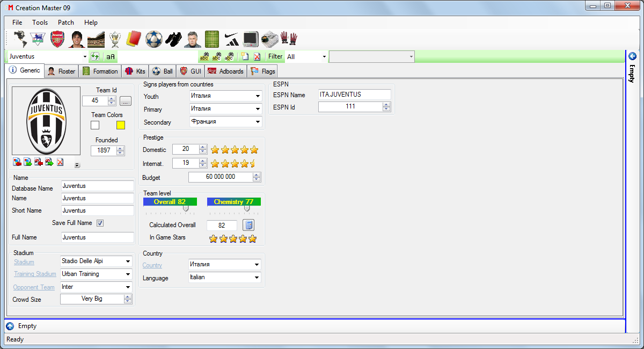Open the trophy tournaments icon
The width and height of the screenshot is (644, 349).
pyautogui.click(x=115, y=39)
